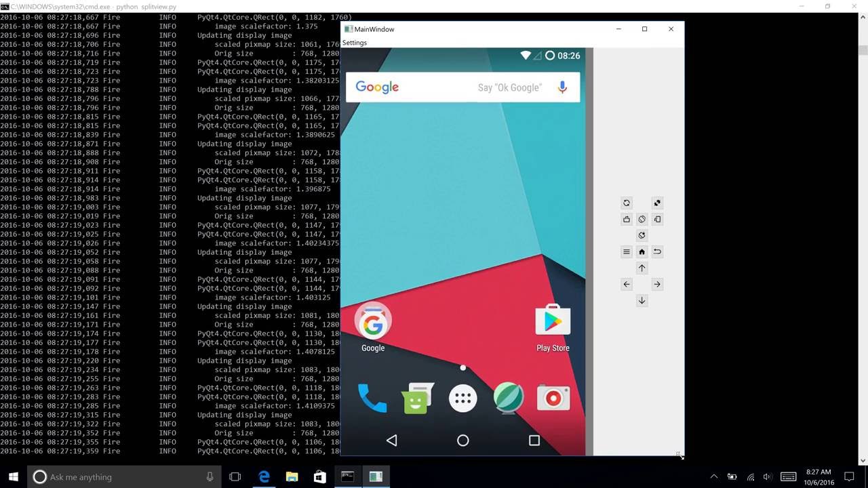Click the 'image scalefactor: 1.375' log line

click(x=266, y=26)
